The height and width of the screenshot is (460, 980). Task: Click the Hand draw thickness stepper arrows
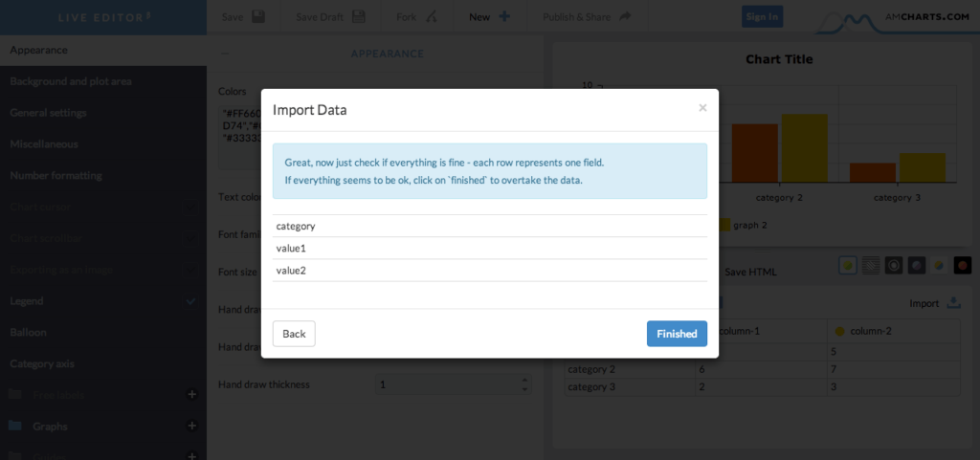click(x=525, y=384)
